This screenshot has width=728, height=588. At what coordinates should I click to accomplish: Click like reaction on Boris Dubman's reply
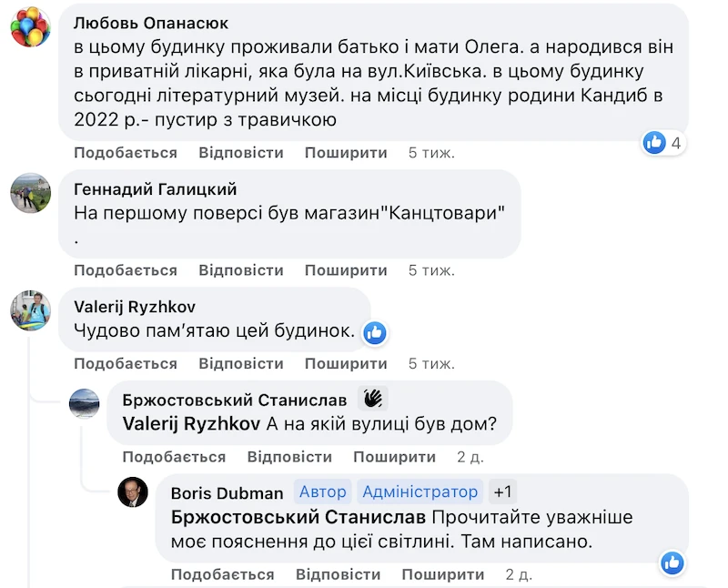tap(672, 563)
